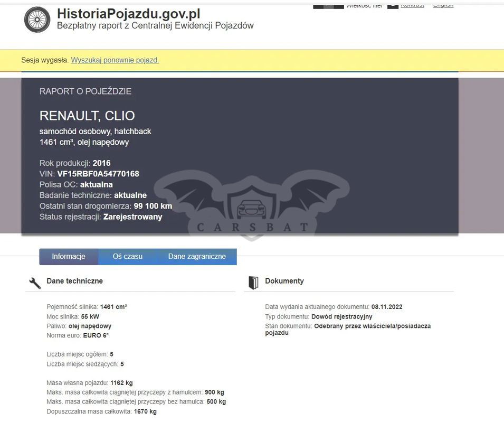Open the Kontrast link

pos(412,5)
